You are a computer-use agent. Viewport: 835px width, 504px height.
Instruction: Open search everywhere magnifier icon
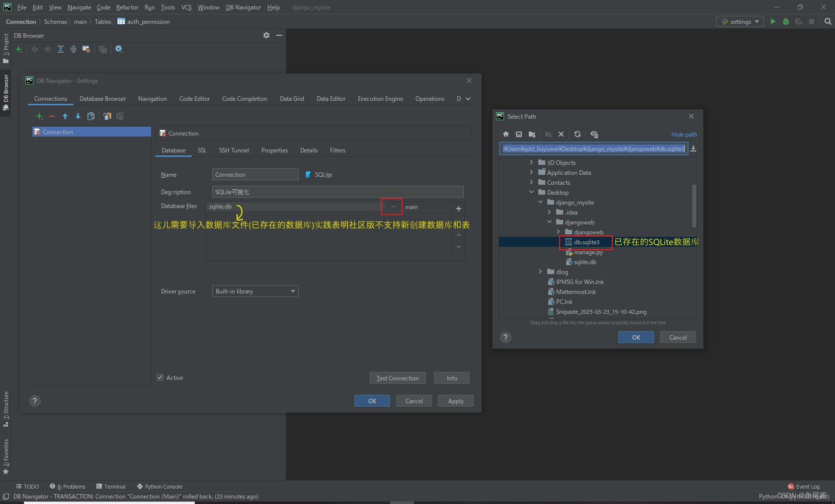[828, 21]
